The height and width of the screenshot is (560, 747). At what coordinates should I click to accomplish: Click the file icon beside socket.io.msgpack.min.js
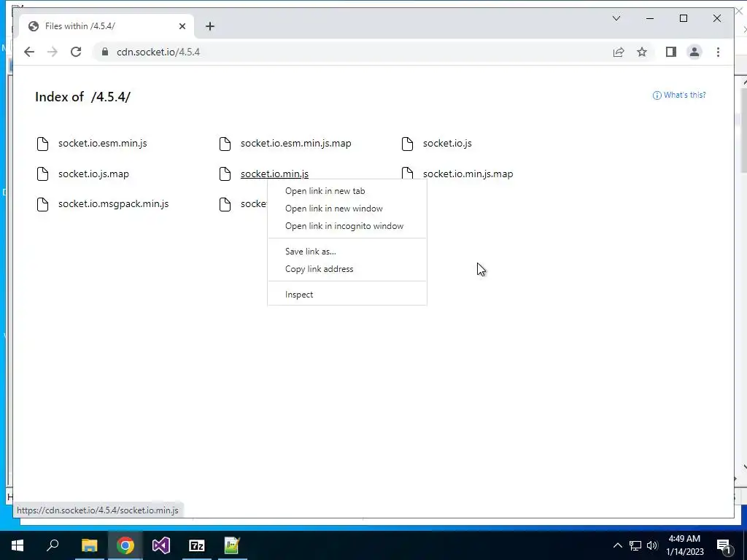42,204
